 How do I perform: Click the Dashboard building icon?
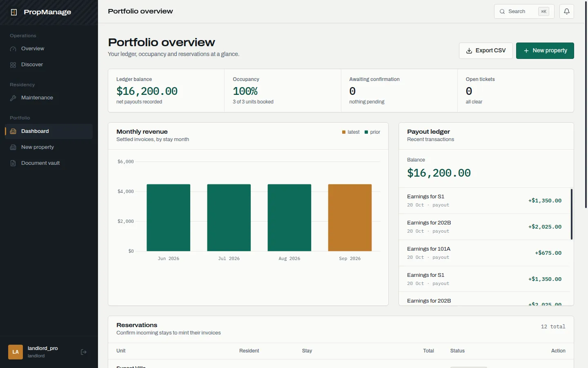(13, 131)
